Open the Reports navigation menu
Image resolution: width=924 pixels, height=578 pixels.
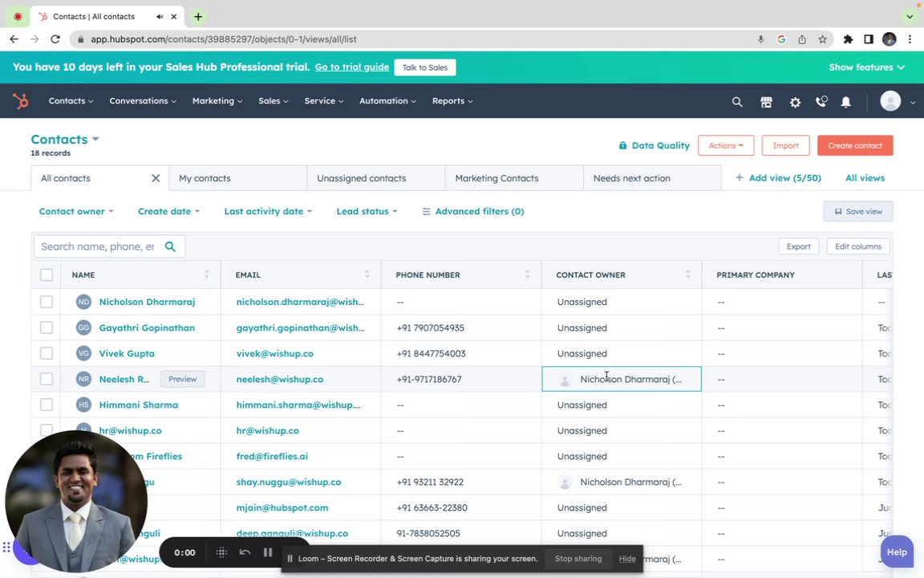click(x=452, y=101)
